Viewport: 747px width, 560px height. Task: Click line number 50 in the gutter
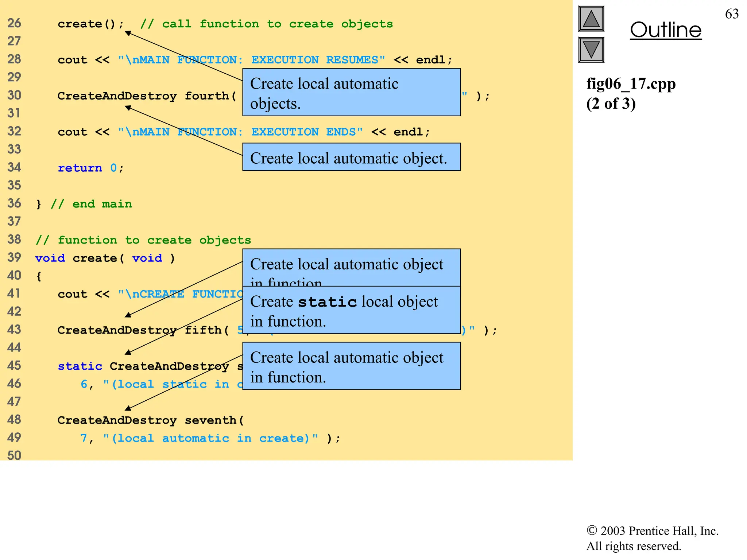[x=14, y=455]
